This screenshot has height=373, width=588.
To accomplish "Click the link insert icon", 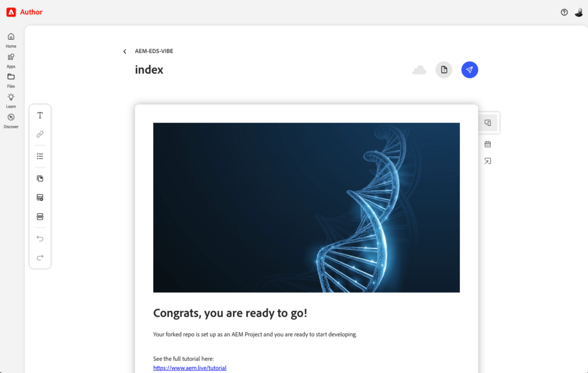I will (x=40, y=134).
